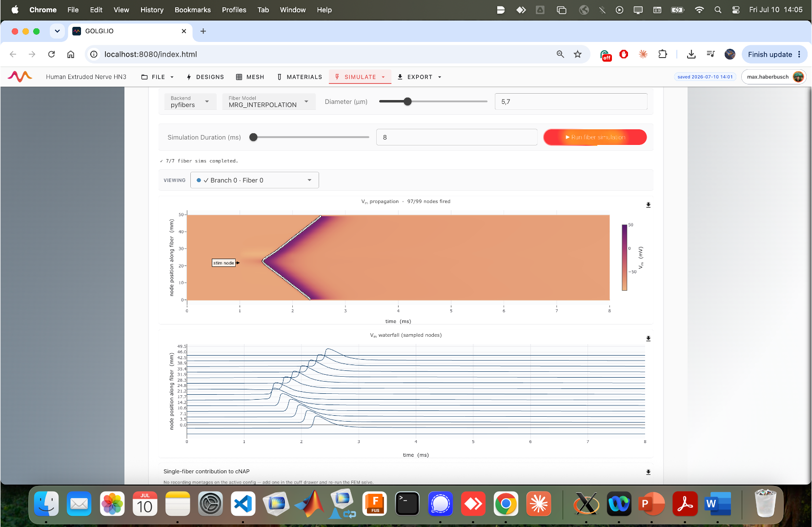
Task: Open the max.haberbusch account button
Action: (774, 77)
